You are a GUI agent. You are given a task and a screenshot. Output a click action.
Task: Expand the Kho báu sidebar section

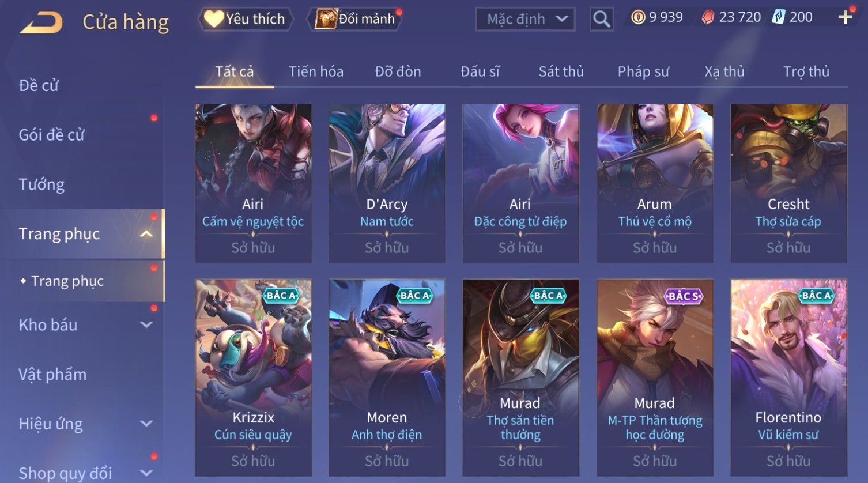tap(146, 324)
